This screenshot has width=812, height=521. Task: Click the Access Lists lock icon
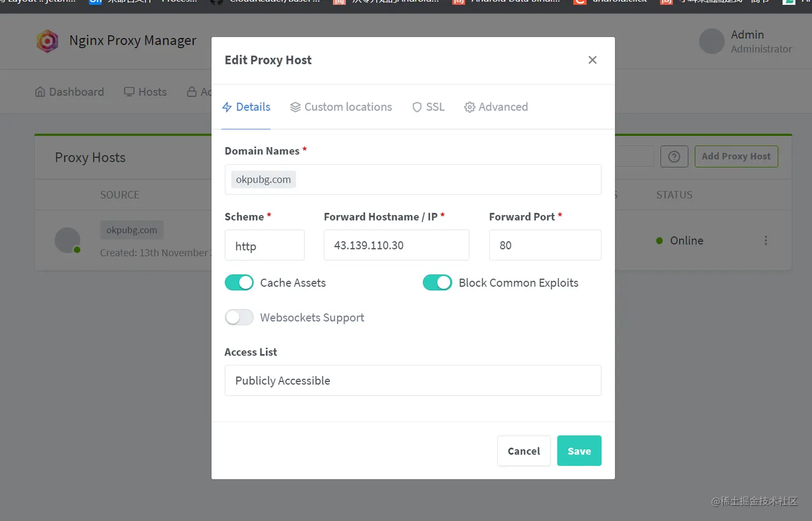pyautogui.click(x=192, y=92)
